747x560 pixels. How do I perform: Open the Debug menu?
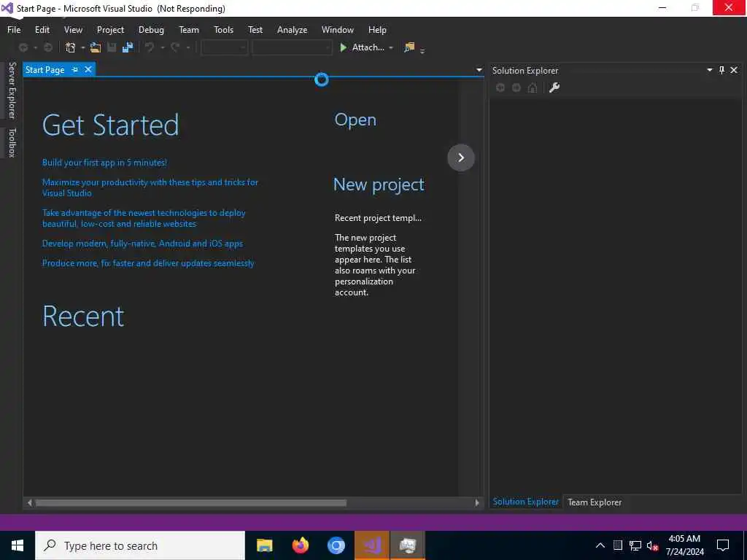click(x=151, y=29)
